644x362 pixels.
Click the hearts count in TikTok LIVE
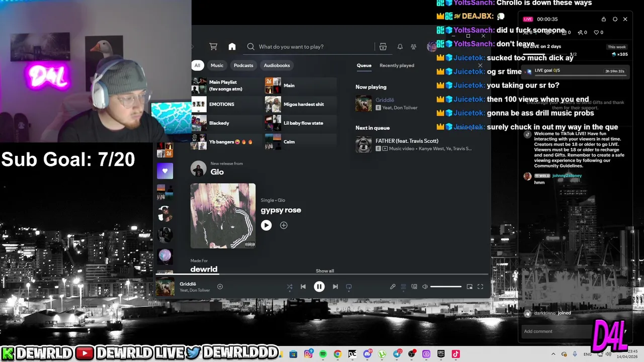599,32
